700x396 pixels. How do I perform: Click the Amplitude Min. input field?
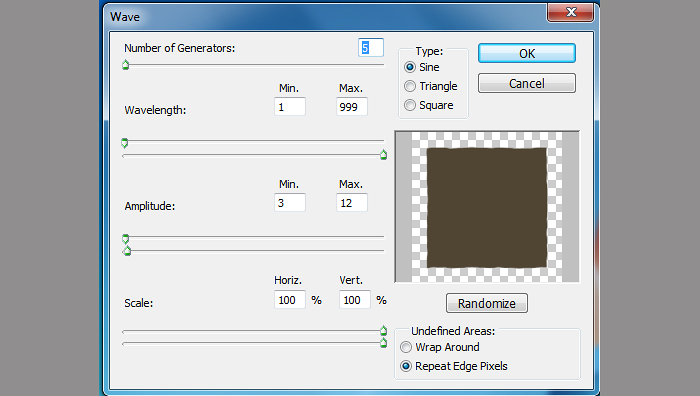pos(290,203)
